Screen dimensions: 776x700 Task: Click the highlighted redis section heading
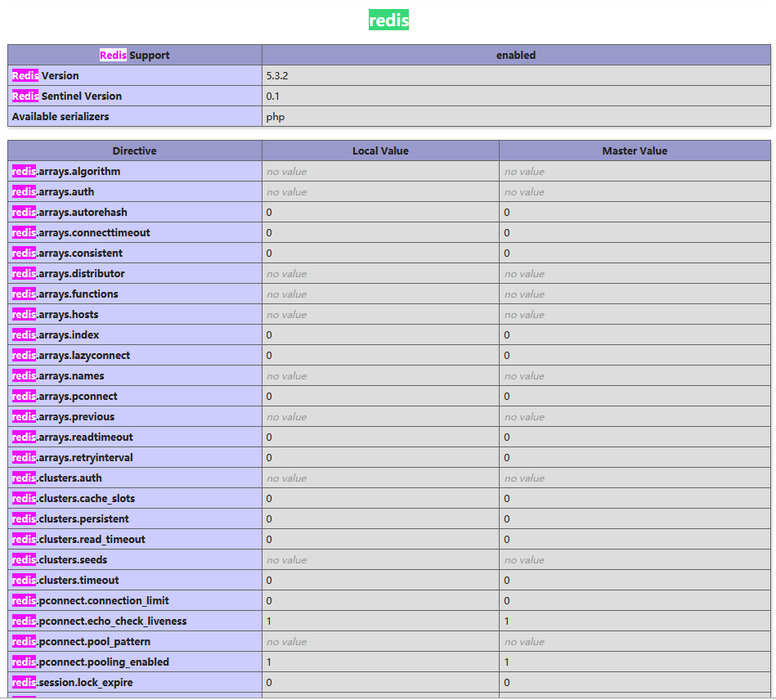[388, 20]
